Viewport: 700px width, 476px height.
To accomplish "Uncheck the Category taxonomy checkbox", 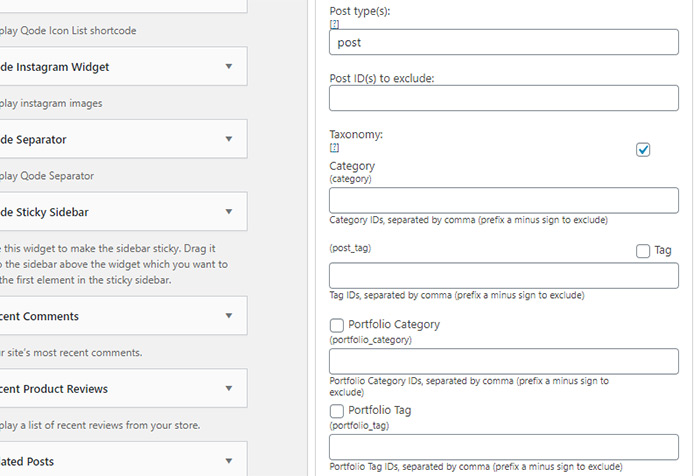I will tap(643, 150).
